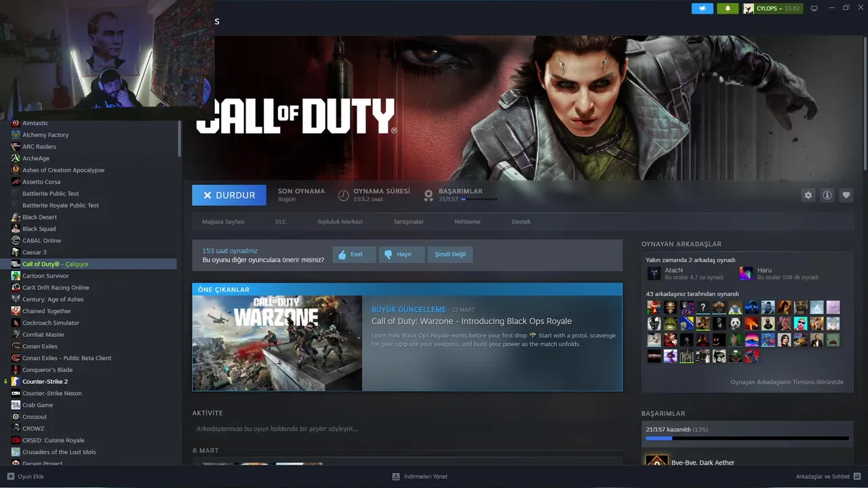Open game settings gear icon
The image size is (868, 488).
tap(808, 195)
